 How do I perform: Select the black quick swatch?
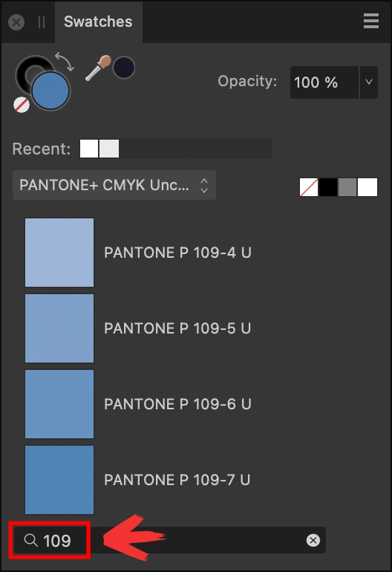(x=328, y=187)
